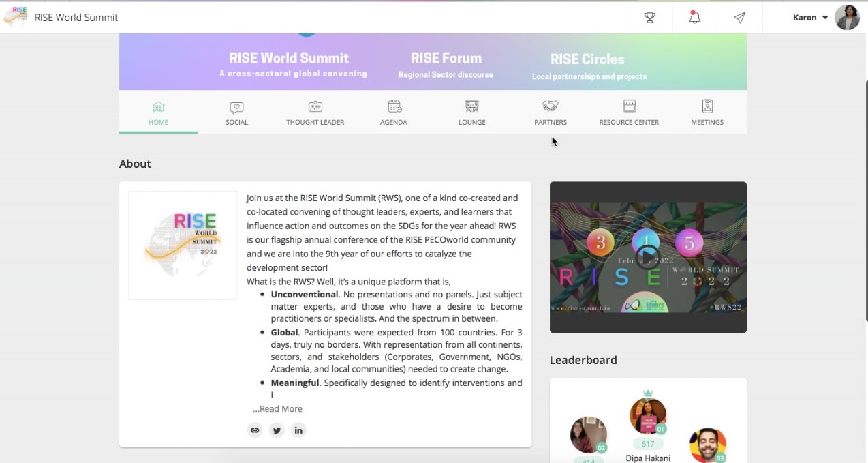Screen dimensions: 868x463
Task: Open the notifications bell
Action: click(x=694, y=18)
